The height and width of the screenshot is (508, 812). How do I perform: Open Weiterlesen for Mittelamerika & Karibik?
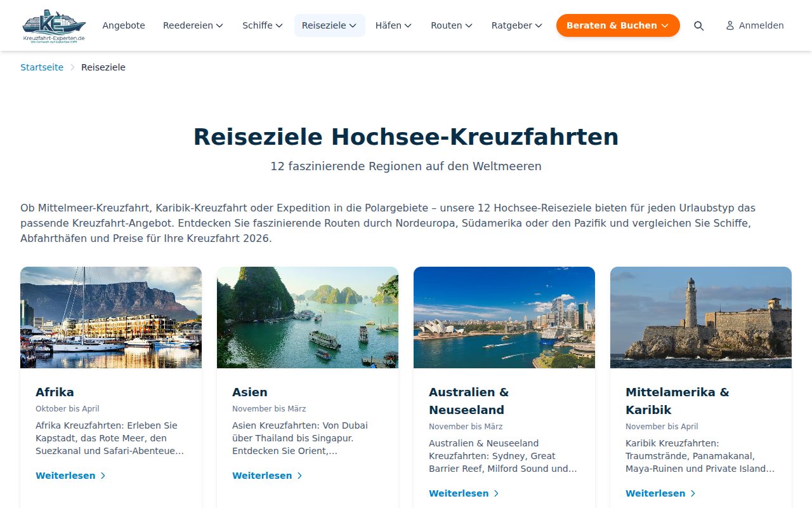[660, 493]
